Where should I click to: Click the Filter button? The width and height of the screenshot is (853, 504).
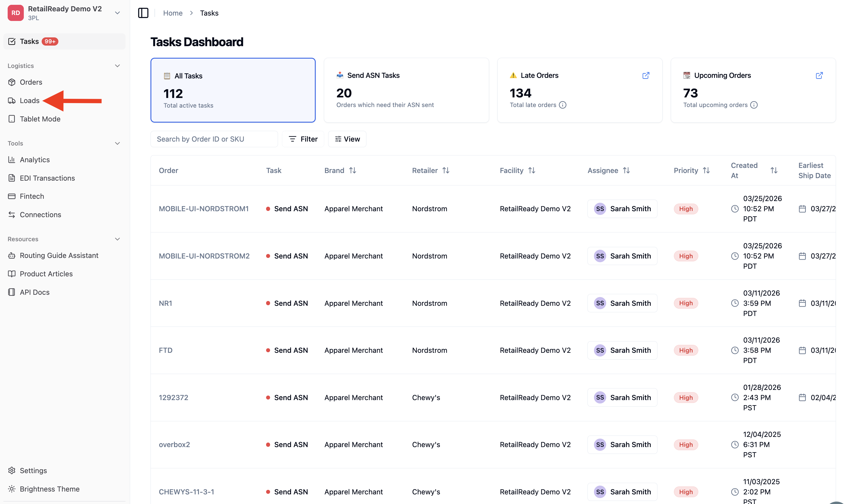point(303,139)
